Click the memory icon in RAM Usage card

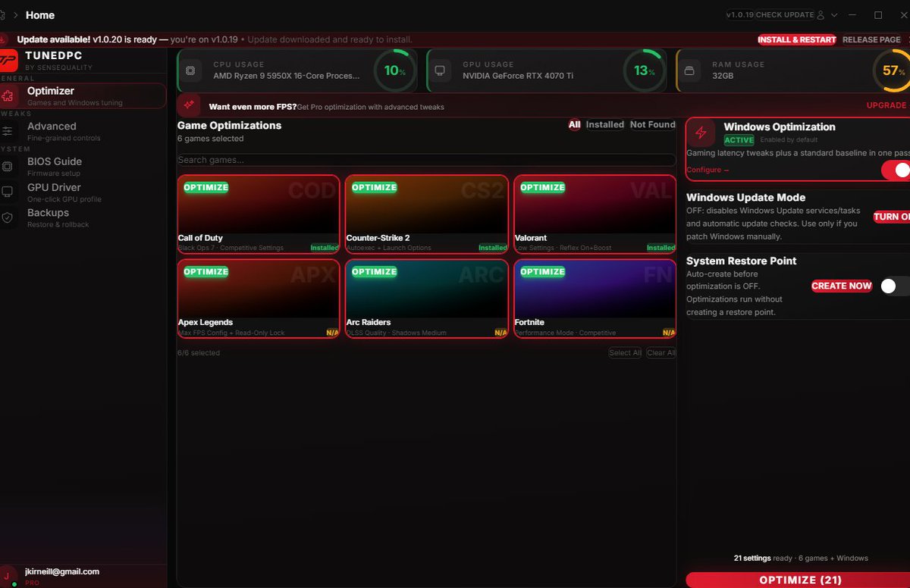tap(689, 70)
